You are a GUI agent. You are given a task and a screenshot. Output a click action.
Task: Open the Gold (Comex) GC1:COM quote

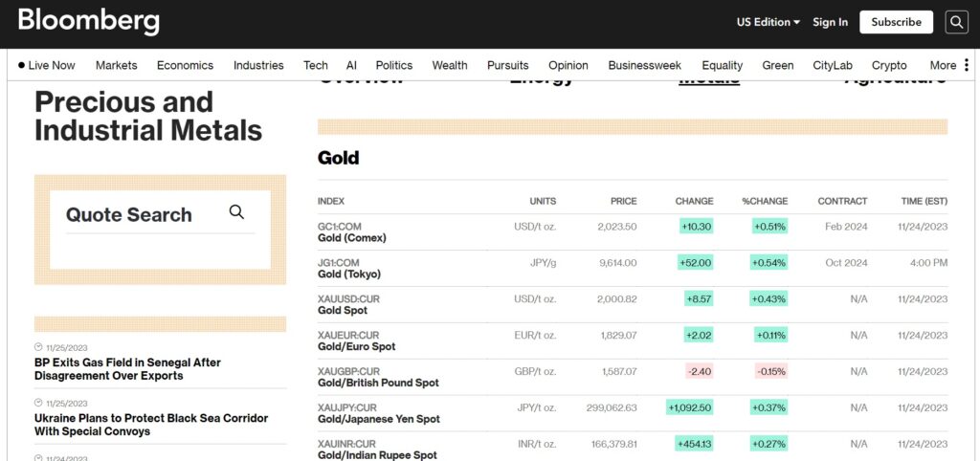click(352, 232)
